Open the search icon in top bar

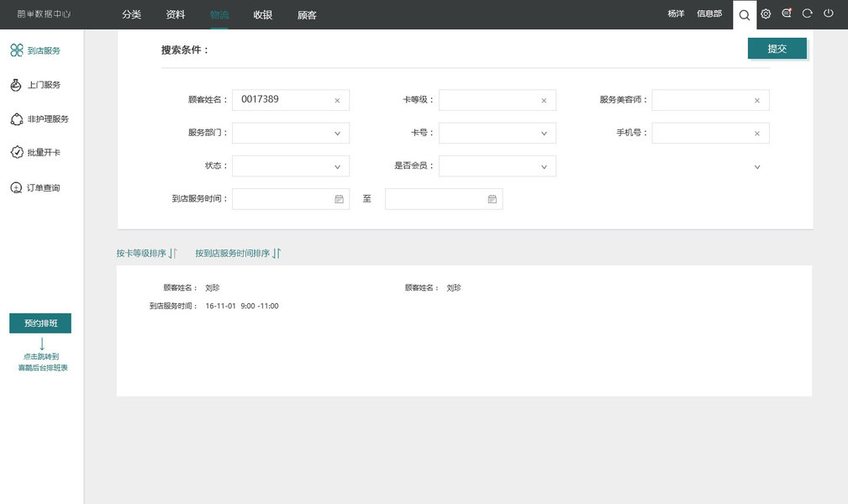click(744, 15)
